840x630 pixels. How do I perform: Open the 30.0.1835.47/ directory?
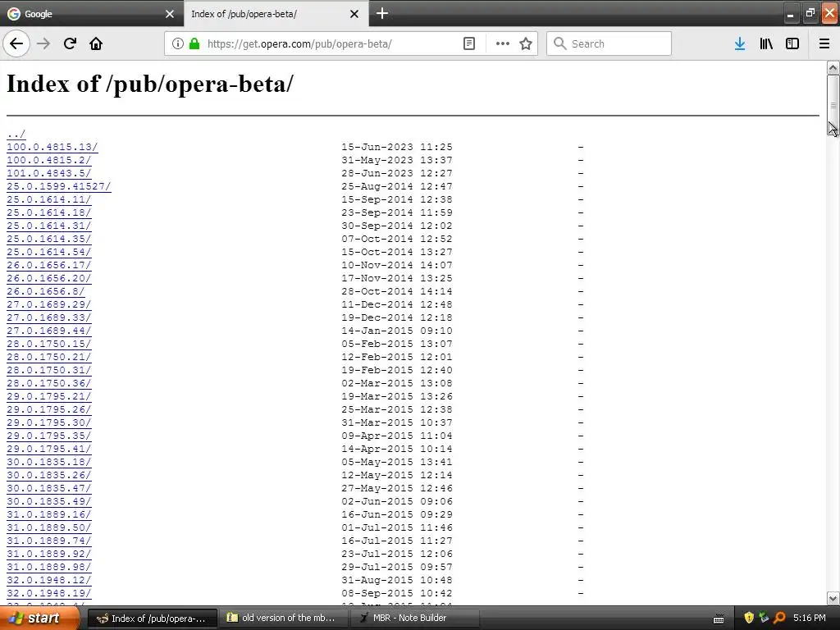pyautogui.click(x=48, y=488)
